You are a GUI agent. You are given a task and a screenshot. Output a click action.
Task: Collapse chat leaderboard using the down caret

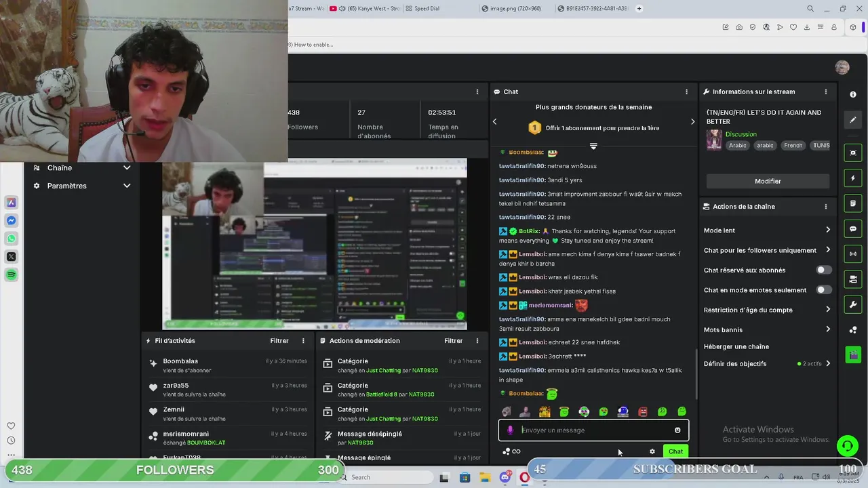(593, 146)
